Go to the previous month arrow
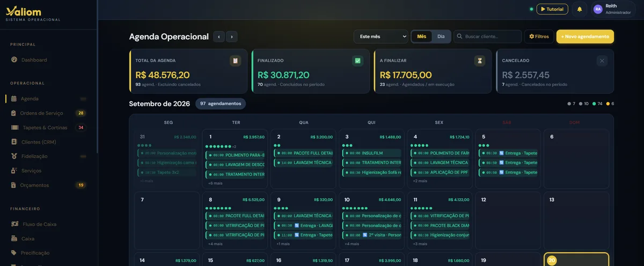Viewport: 644px width, 266px height. pyautogui.click(x=219, y=36)
